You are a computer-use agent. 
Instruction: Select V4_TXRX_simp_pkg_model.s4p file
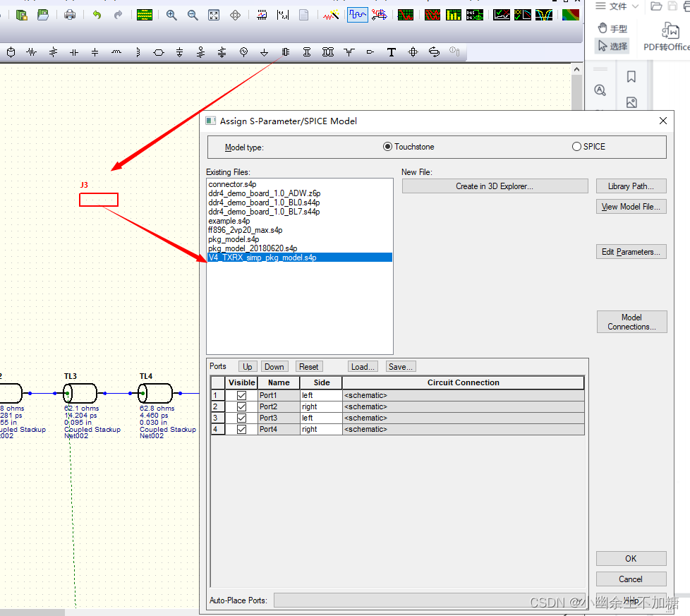[300, 258]
